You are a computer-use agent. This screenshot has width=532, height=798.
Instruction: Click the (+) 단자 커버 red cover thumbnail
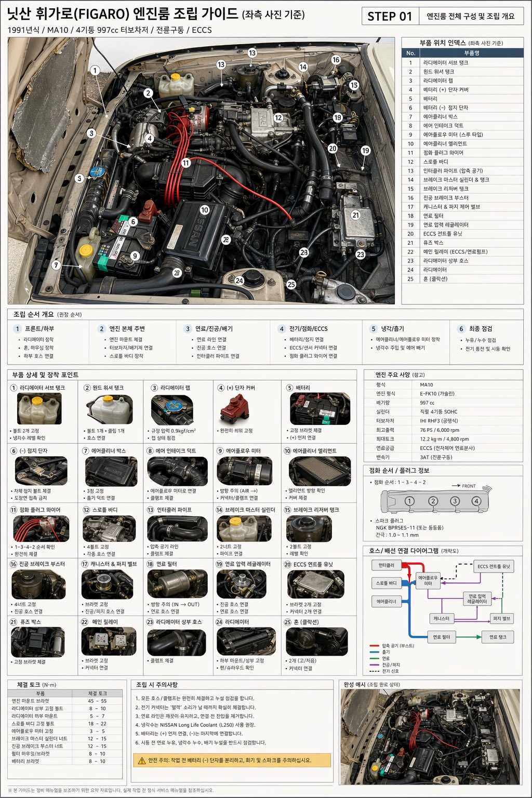point(235,409)
